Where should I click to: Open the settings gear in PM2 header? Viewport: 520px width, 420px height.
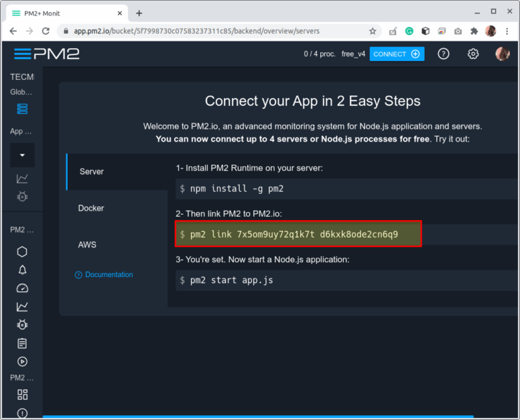click(x=473, y=54)
